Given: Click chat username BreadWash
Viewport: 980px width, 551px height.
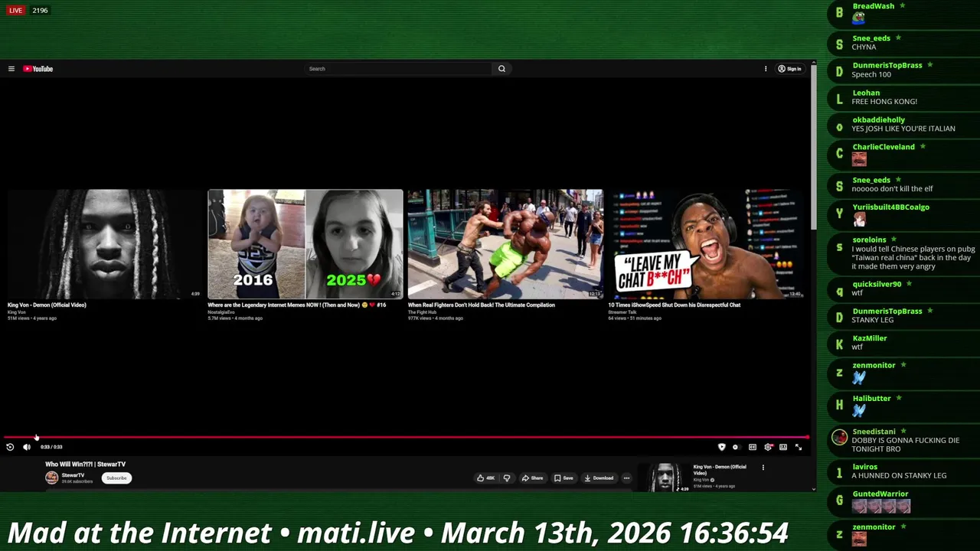Looking at the screenshot, I should [874, 6].
